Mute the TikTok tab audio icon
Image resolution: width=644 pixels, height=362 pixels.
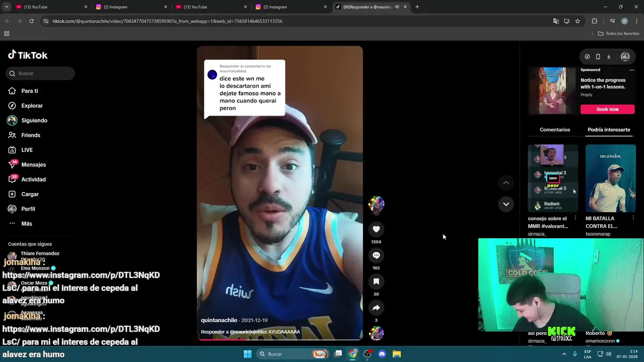[397, 7]
